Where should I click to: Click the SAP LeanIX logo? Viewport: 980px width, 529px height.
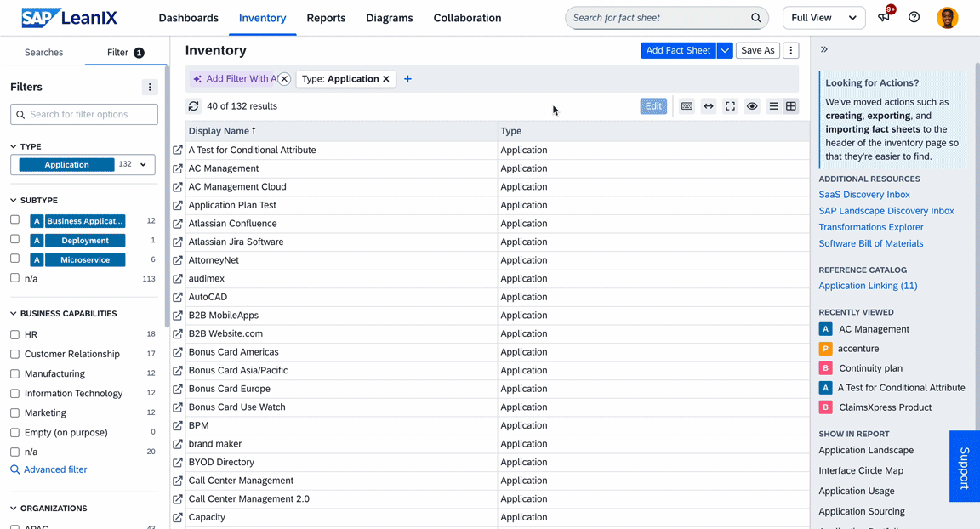69,18
